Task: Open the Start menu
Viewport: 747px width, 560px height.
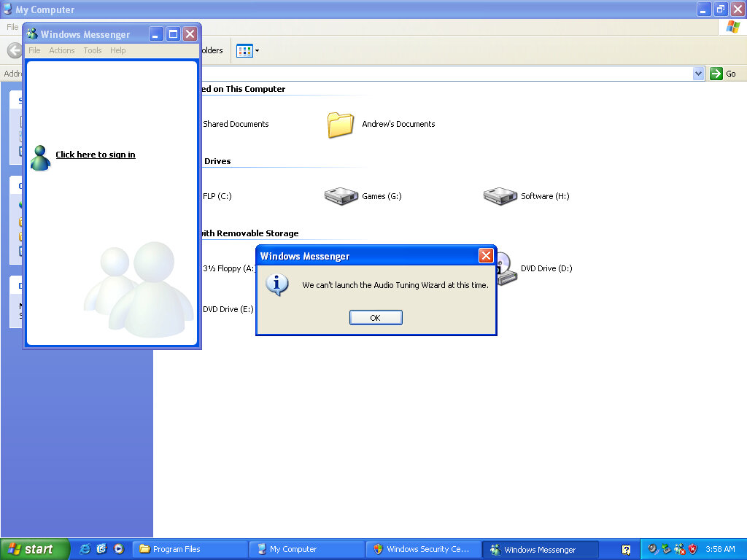Action: [34, 549]
